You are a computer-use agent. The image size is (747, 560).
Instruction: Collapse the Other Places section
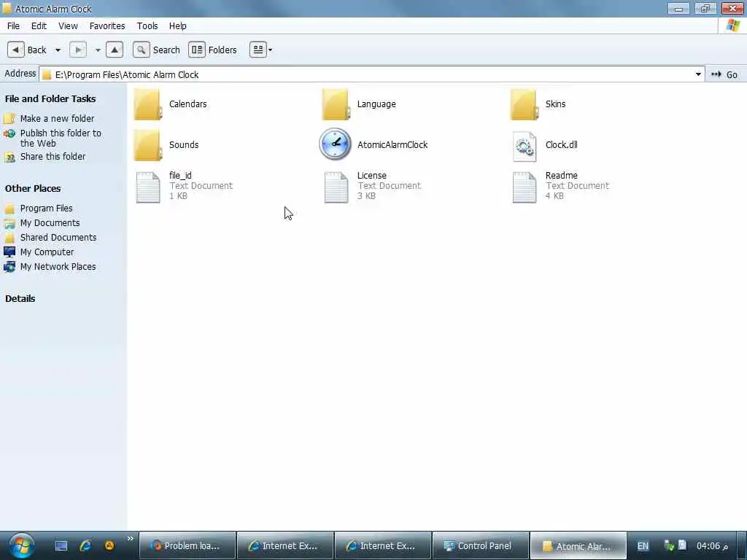pos(32,188)
